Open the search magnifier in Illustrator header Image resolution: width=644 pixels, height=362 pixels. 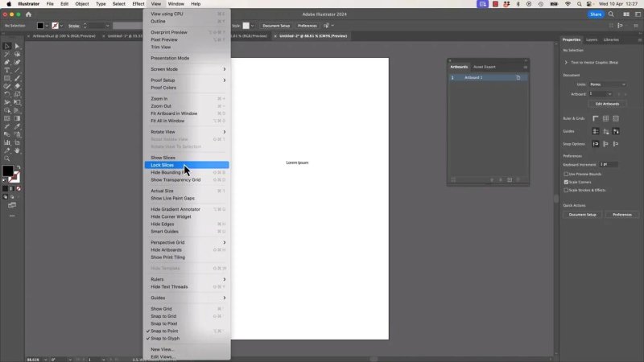(611, 14)
